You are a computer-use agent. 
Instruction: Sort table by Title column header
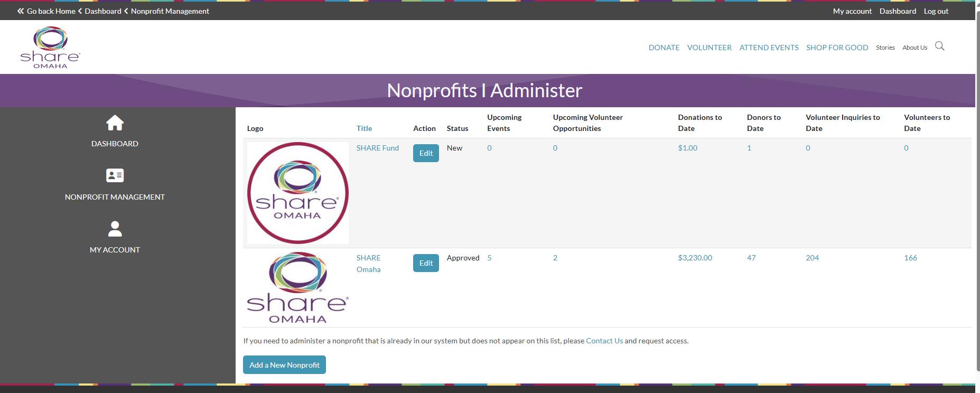click(x=364, y=128)
